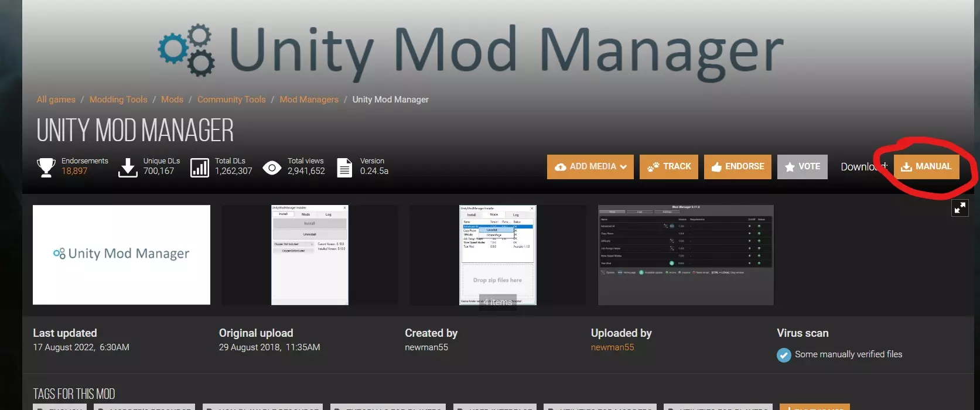Viewport: 980px width, 410px height.
Task: Click the uploader newman55 link
Action: [612, 347]
